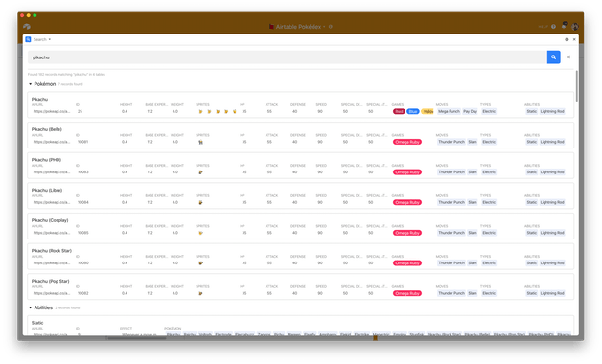The width and height of the screenshot is (602, 364).
Task: Click sprite thumbnail on Pikachu (Belle)
Action: tap(200, 142)
